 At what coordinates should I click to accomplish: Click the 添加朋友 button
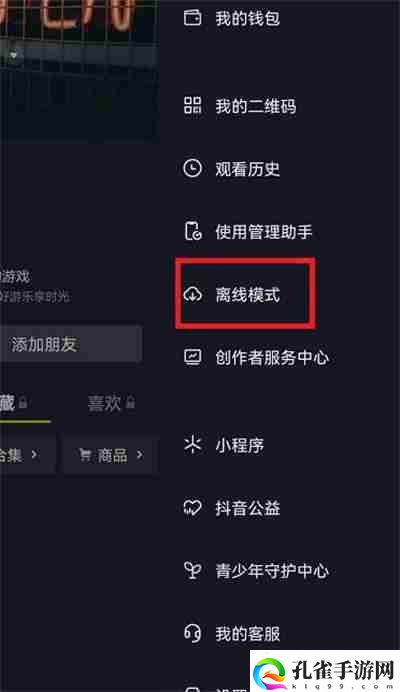click(71, 344)
